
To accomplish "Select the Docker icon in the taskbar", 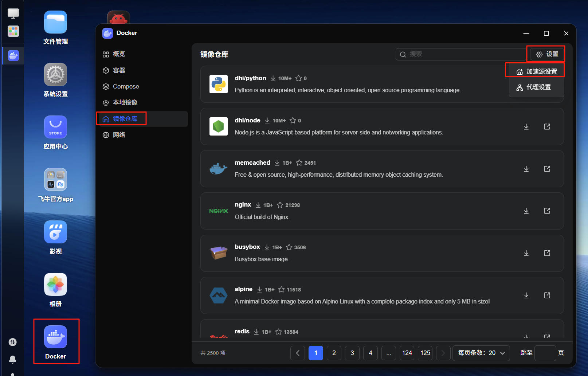I will click(13, 56).
